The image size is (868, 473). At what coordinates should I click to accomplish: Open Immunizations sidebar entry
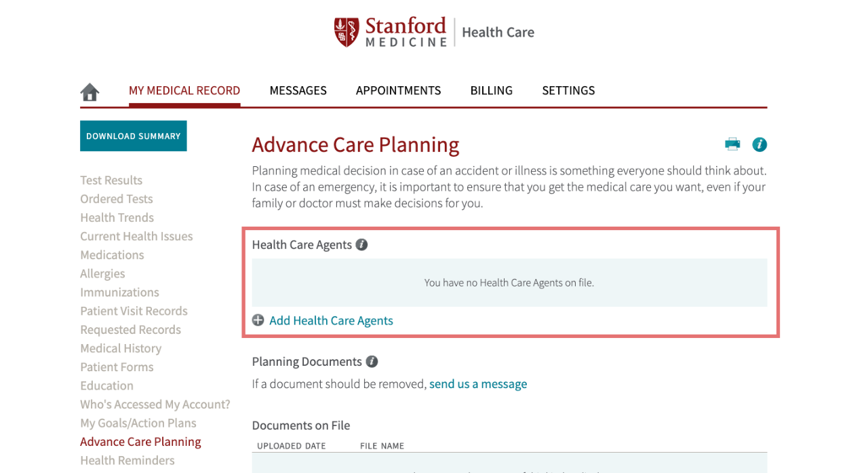(x=119, y=292)
